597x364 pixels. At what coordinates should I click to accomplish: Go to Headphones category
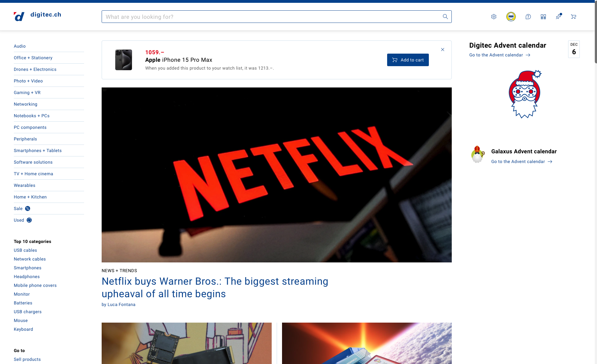point(27,277)
